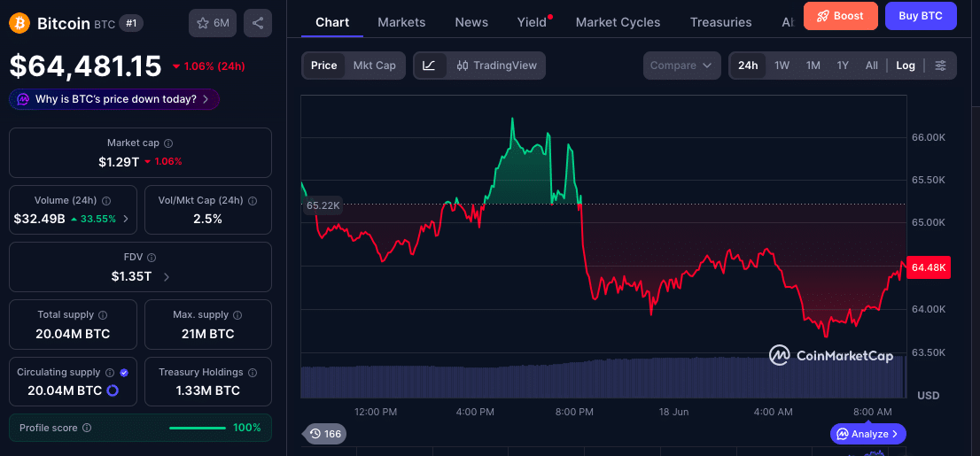Click the 21M BTC max supply value

[x=208, y=334]
